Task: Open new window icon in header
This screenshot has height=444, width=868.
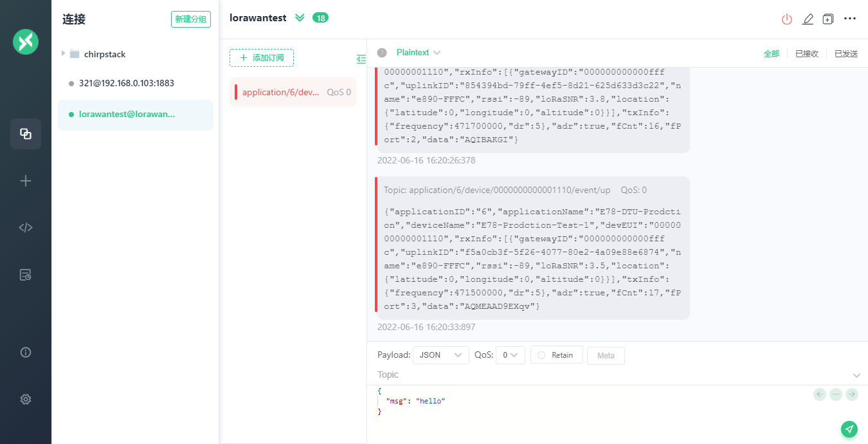Action: [828, 19]
